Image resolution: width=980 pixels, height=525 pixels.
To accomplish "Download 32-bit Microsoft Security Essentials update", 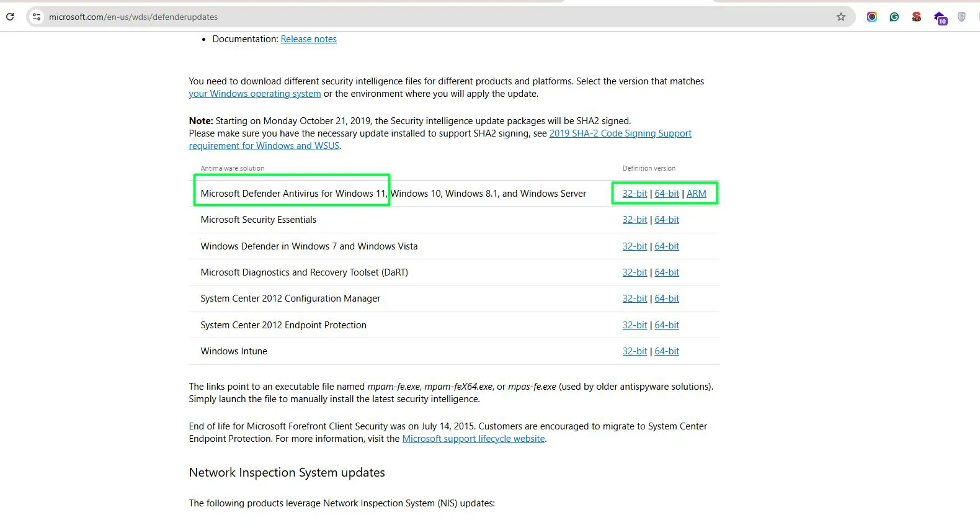I will coord(635,220).
